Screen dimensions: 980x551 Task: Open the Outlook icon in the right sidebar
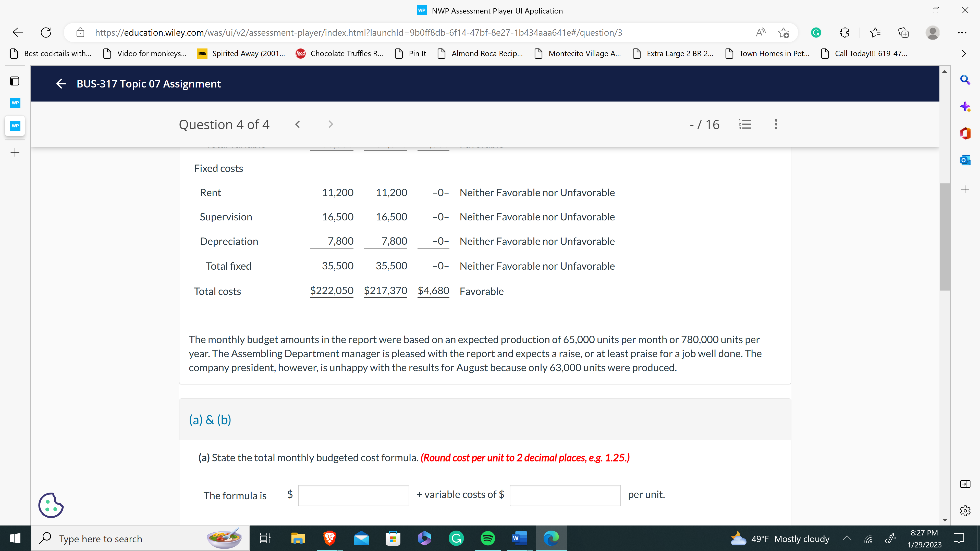[965, 160]
